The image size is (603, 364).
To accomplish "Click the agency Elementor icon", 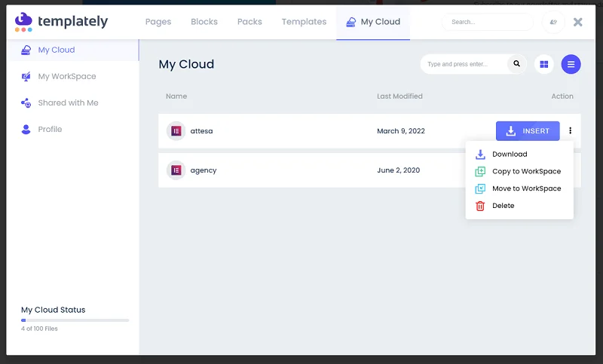I will [x=176, y=170].
